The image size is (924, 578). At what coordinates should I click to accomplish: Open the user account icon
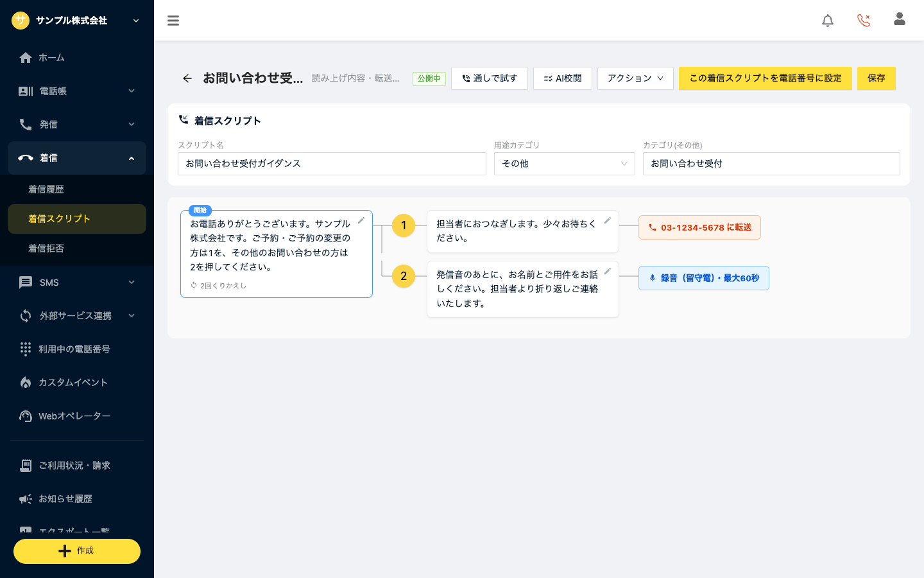click(x=900, y=19)
